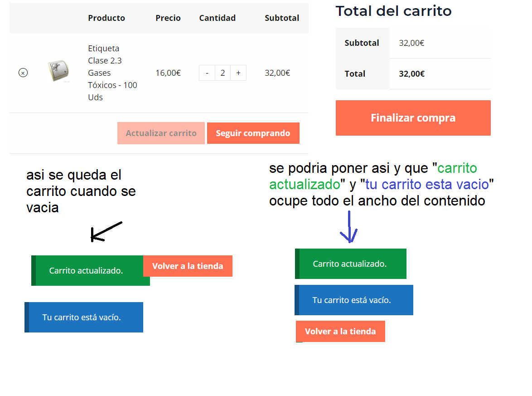Screen dimensions: 532x396
Task: Decrease quantity with the minus button
Action: [207, 73]
